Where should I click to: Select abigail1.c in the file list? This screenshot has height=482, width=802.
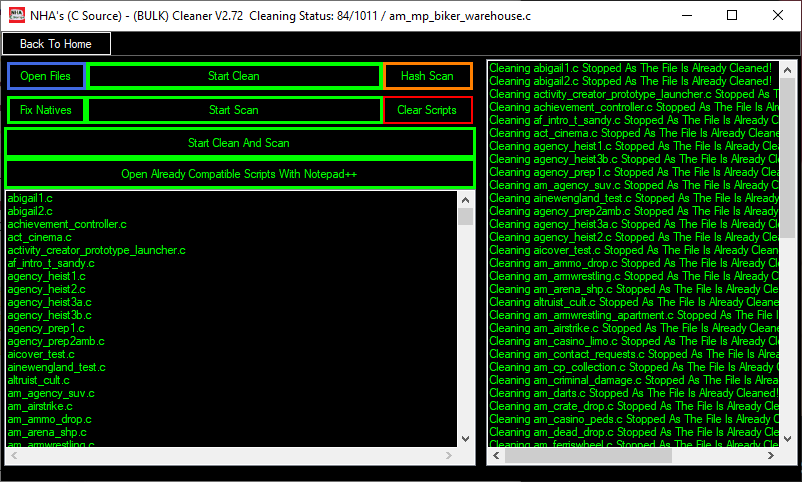[30, 198]
